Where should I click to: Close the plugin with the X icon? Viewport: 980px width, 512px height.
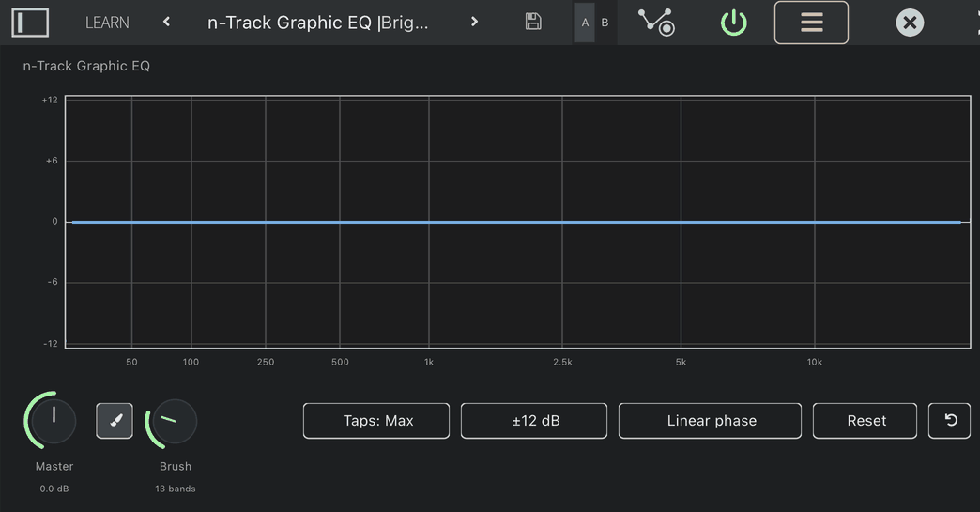910,23
